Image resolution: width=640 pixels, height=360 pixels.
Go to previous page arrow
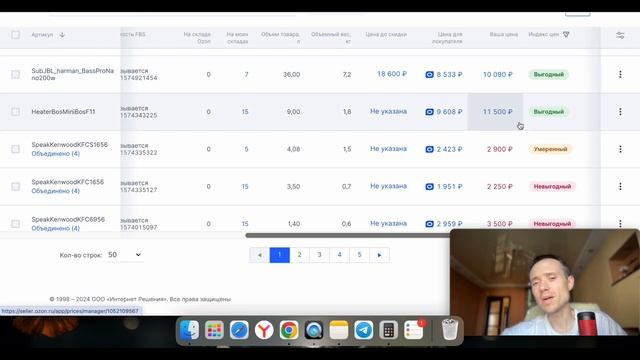tap(260, 255)
